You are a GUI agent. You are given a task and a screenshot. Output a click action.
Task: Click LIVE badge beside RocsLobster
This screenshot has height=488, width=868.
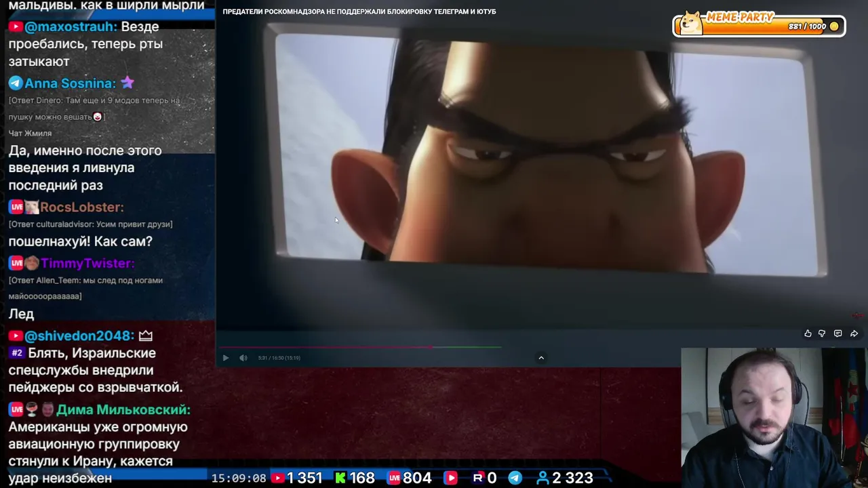point(16,207)
